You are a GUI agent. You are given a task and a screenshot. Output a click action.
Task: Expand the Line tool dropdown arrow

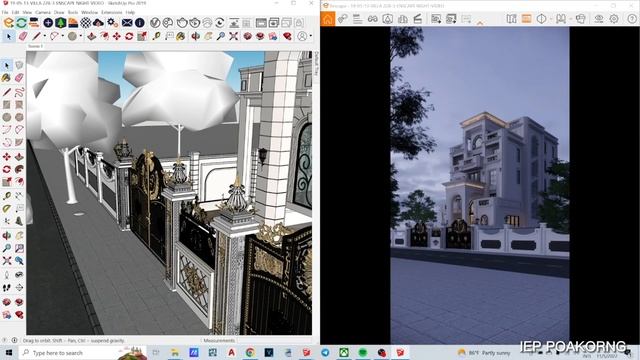click(44, 36)
